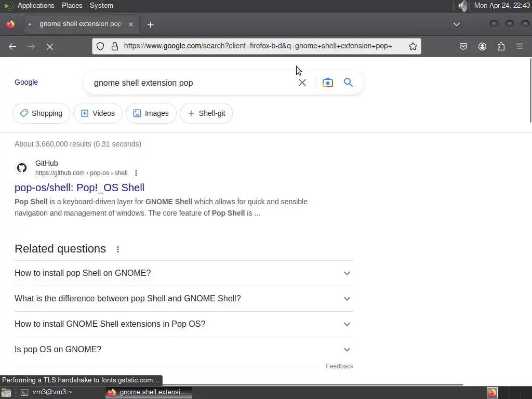Filter results by Videos
Viewport: 532px width, 399px height.
click(x=98, y=113)
